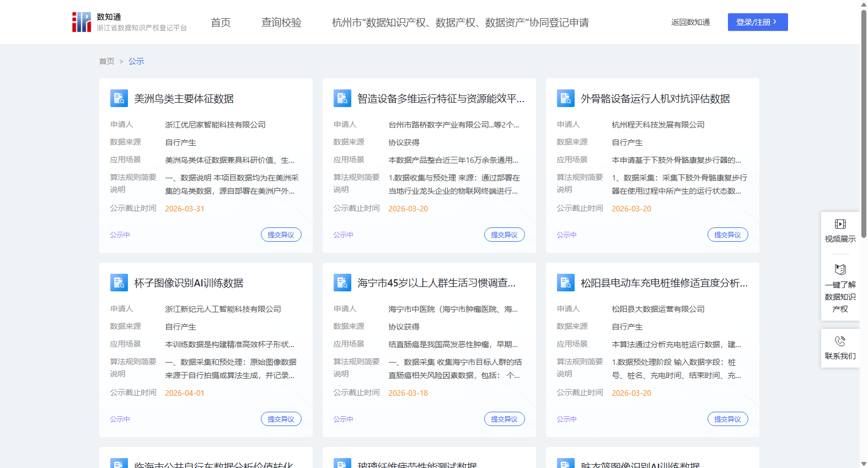The height and width of the screenshot is (468, 868).
Task: Submit objection for 美洲鸟类主要体征数据
Action: [x=281, y=235]
